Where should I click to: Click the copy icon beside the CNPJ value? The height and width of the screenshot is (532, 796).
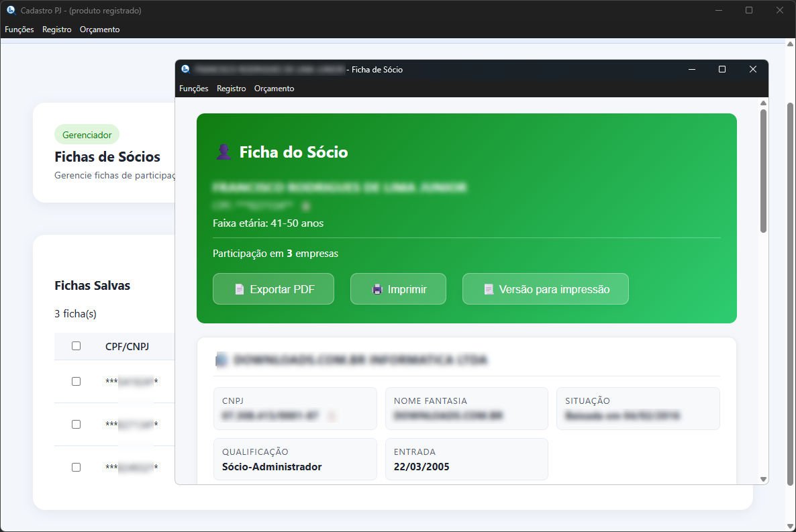coord(332,416)
